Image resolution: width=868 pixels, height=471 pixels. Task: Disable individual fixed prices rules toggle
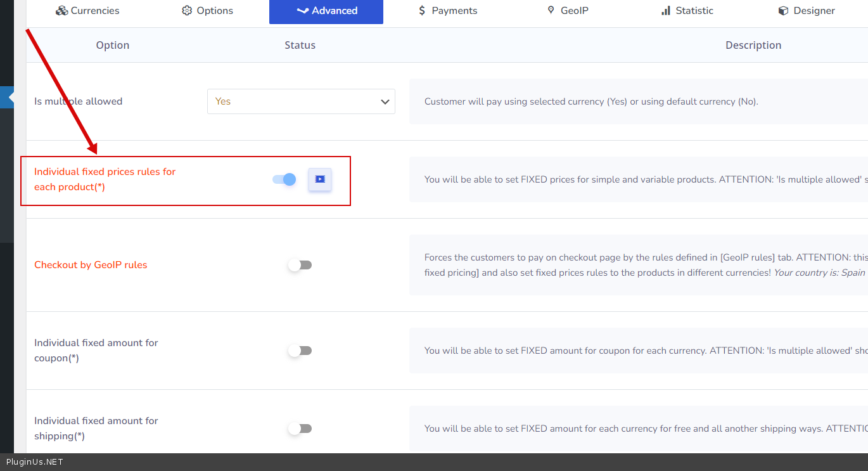(284, 179)
